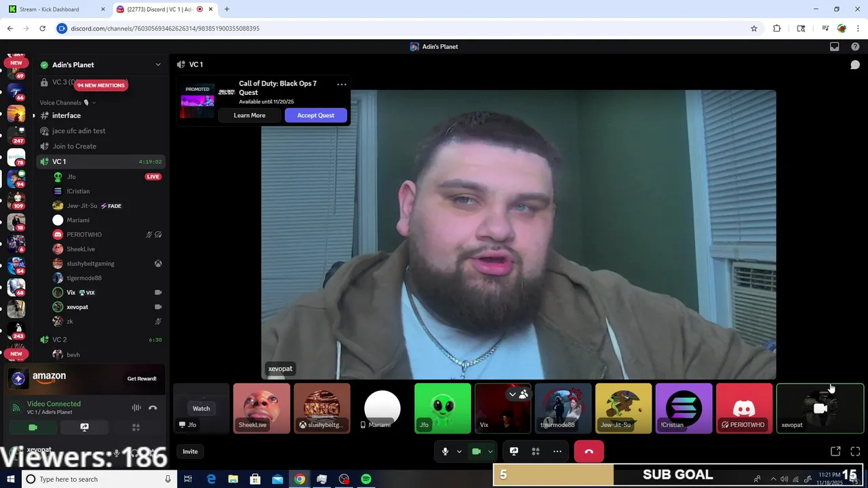Open the Chrome three-dot menu
This screenshot has height=488, width=868.
pyautogui.click(x=858, y=28)
